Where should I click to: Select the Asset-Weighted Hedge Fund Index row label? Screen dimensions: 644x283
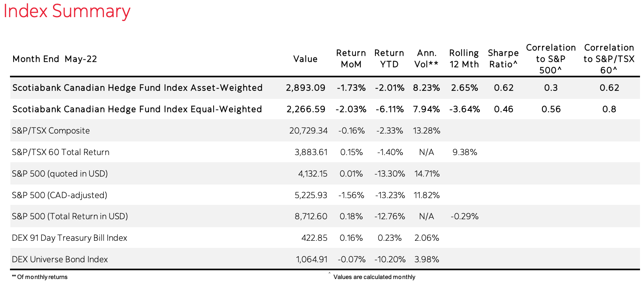(137, 88)
